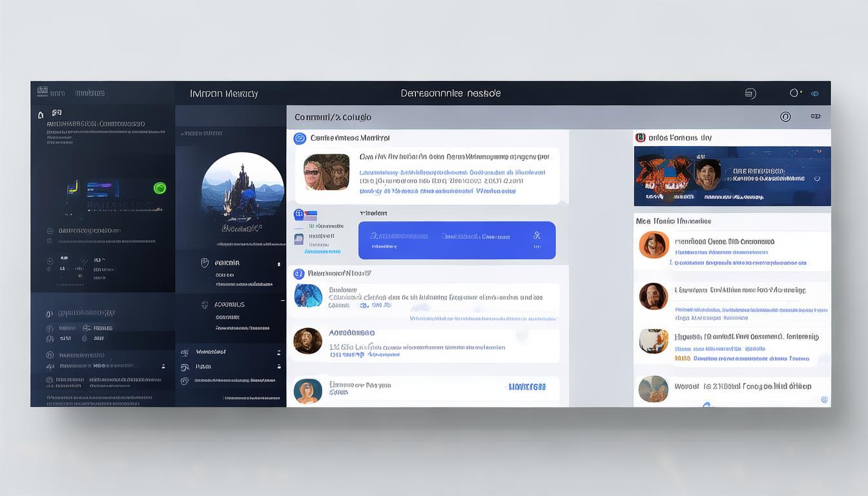Collapse the second shield section using its dash

click(282, 301)
